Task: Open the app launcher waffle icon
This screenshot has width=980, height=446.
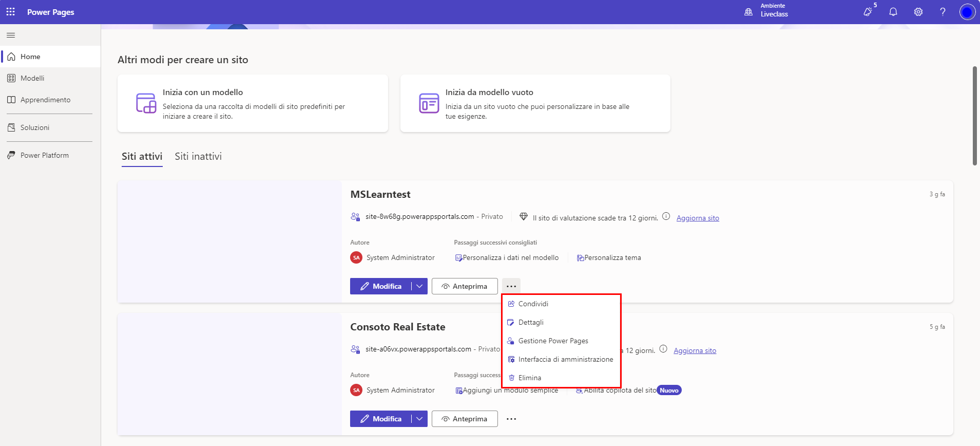Action: pos(10,12)
